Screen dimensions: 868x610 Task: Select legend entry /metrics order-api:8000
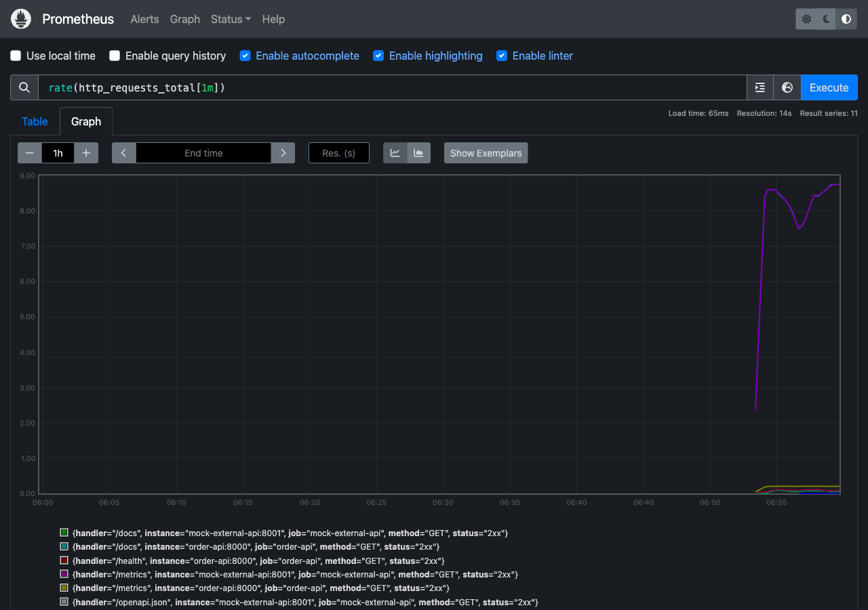260,588
